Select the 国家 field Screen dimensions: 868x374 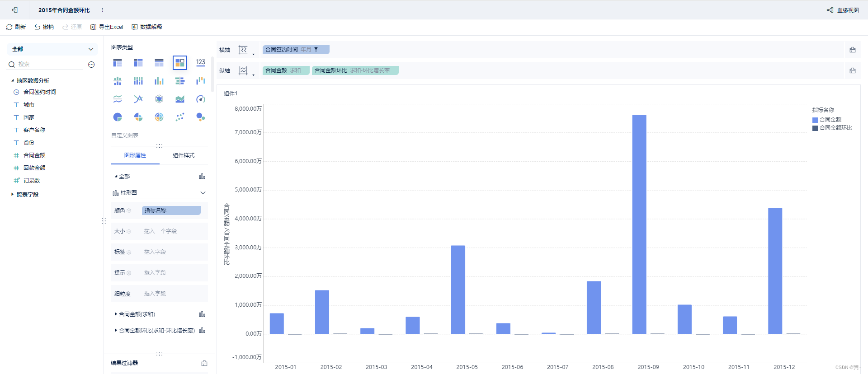click(x=29, y=117)
